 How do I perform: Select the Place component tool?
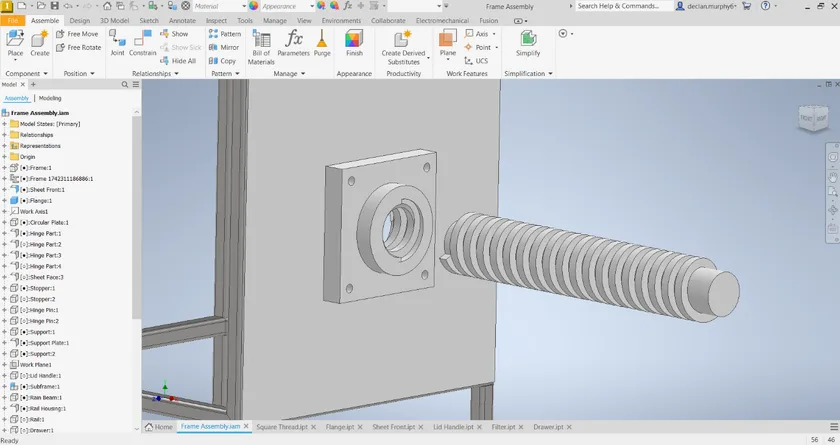(x=15, y=43)
